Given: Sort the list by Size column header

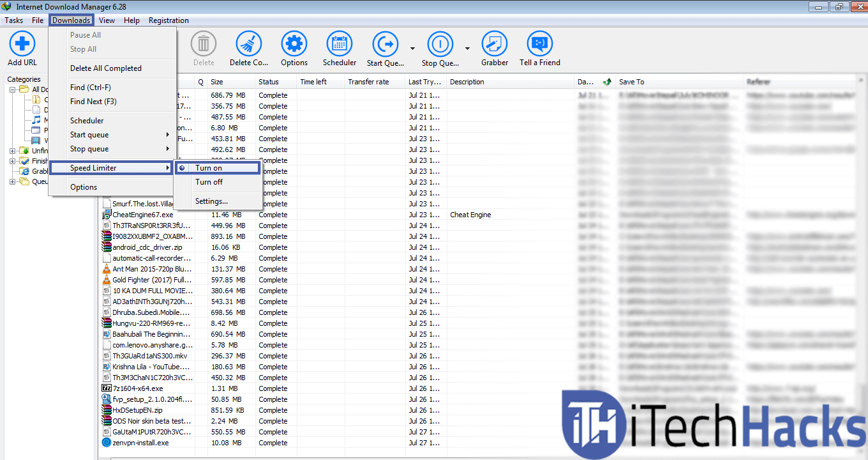Looking at the screenshot, I should point(217,82).
